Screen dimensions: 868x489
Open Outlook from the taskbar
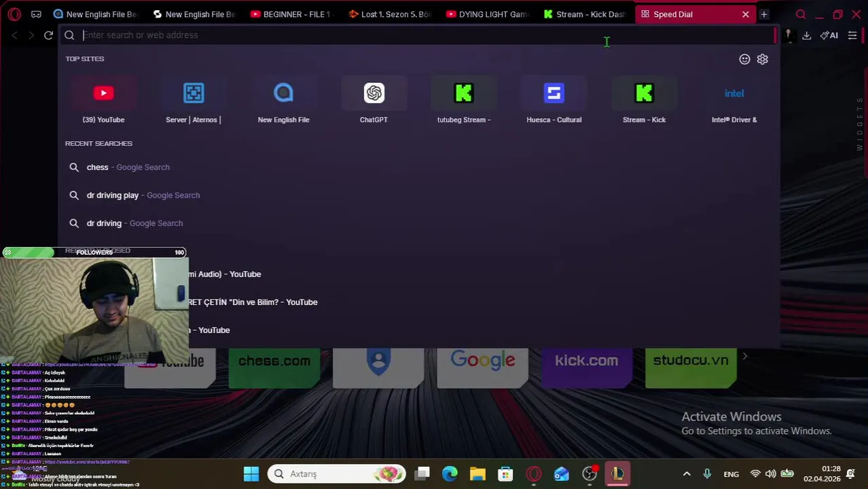[x=561, y=474]
